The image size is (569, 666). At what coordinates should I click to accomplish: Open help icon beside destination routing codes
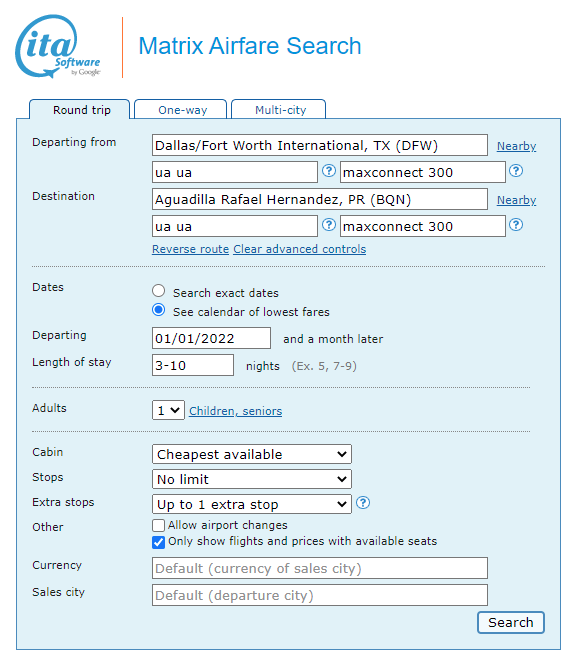[x=329, y=225]
